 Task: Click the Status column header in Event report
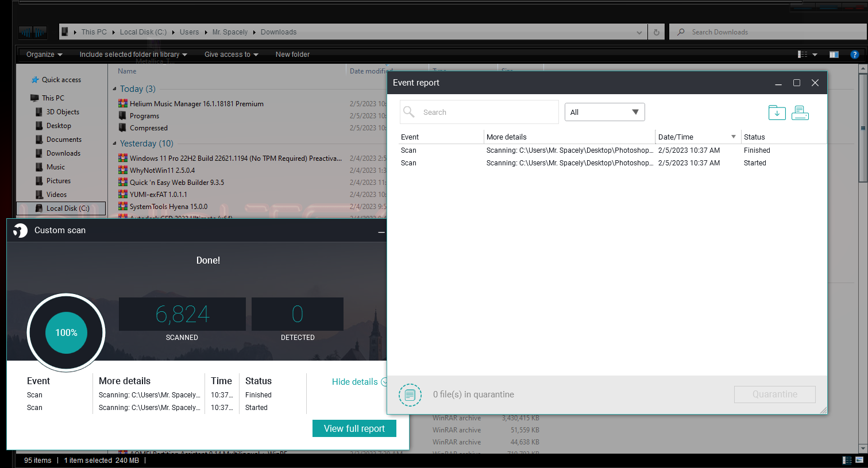pos(784,137)
